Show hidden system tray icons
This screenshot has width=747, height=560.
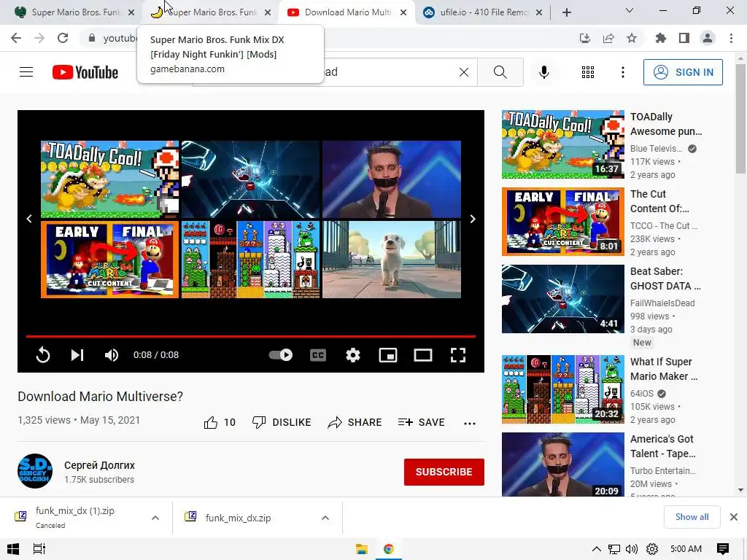click(596, 549)
